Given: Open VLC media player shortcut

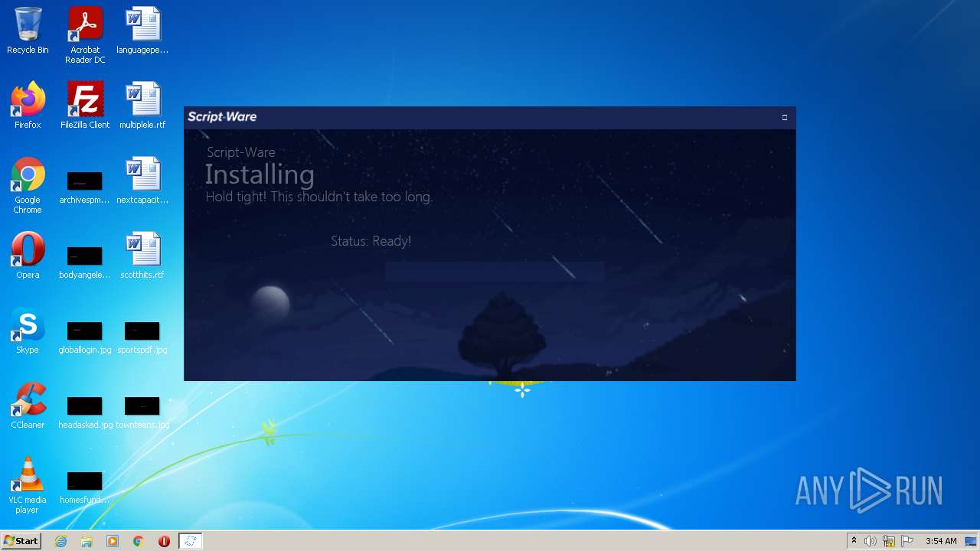Looking at the screenshot, I should coord(28,485).
